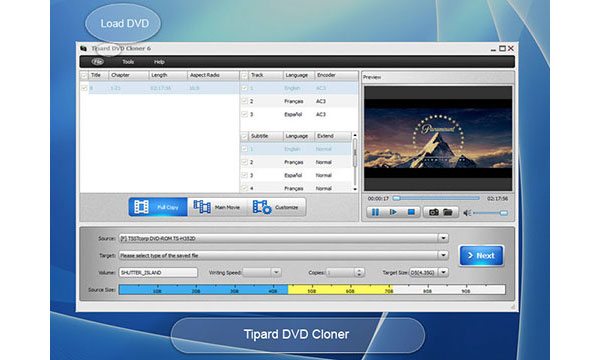The height and width of the screenshot is (360, 600).
Task: Open the Target Size dropdown
Action: pyautogui.click(x=443, y=272)
